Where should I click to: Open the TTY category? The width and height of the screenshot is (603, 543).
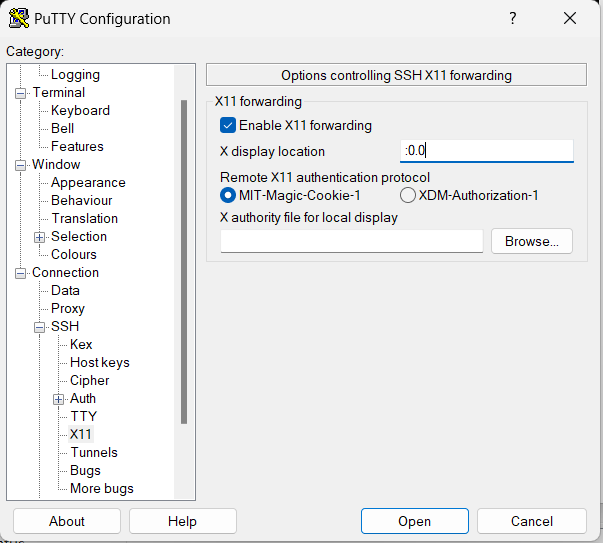coord(84,416)
